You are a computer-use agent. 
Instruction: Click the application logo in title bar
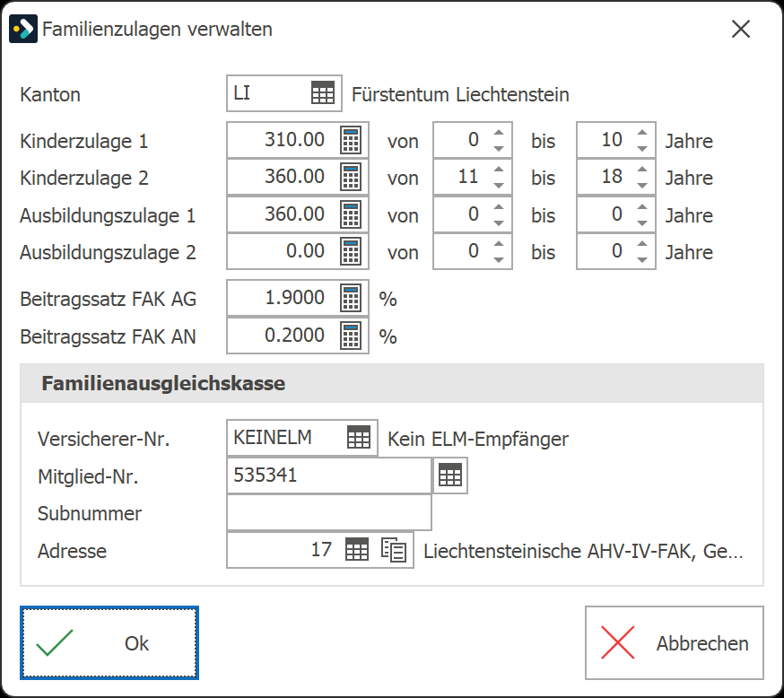click(x=23, y=29)
